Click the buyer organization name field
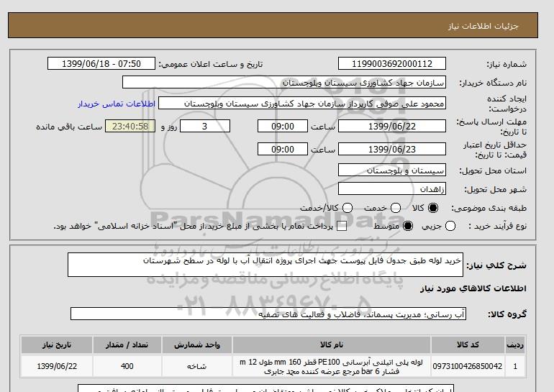The width and height of the screenshot is (554, 392). pyautogui.click(x=284, y=82)
